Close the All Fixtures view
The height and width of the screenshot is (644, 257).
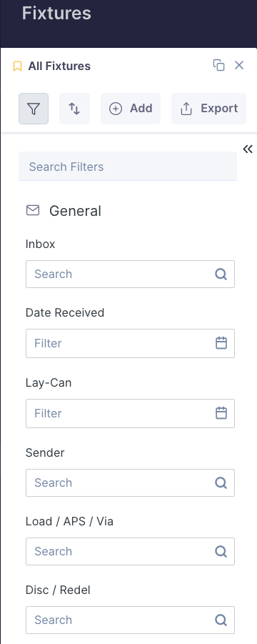(x=239, y=65)
